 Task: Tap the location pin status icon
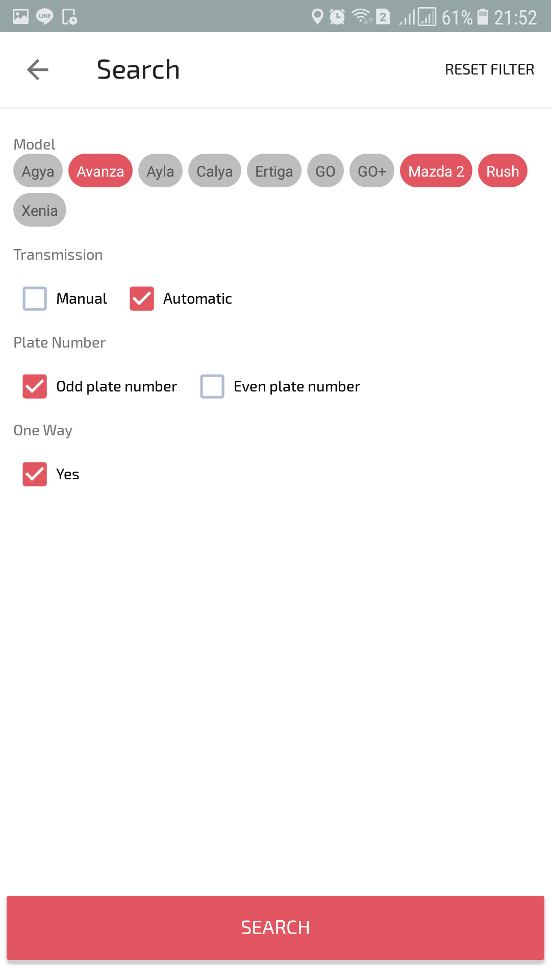(317, 17)
